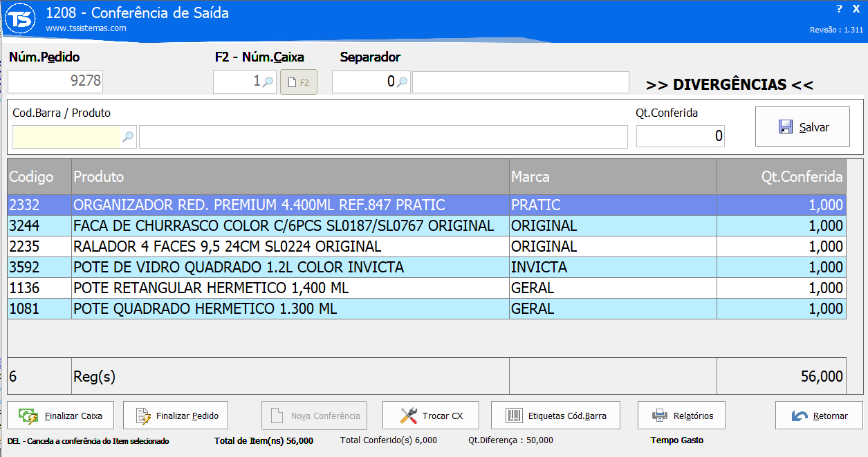
Task: Click Finalizar Pedido button
Action: (176, 416)
